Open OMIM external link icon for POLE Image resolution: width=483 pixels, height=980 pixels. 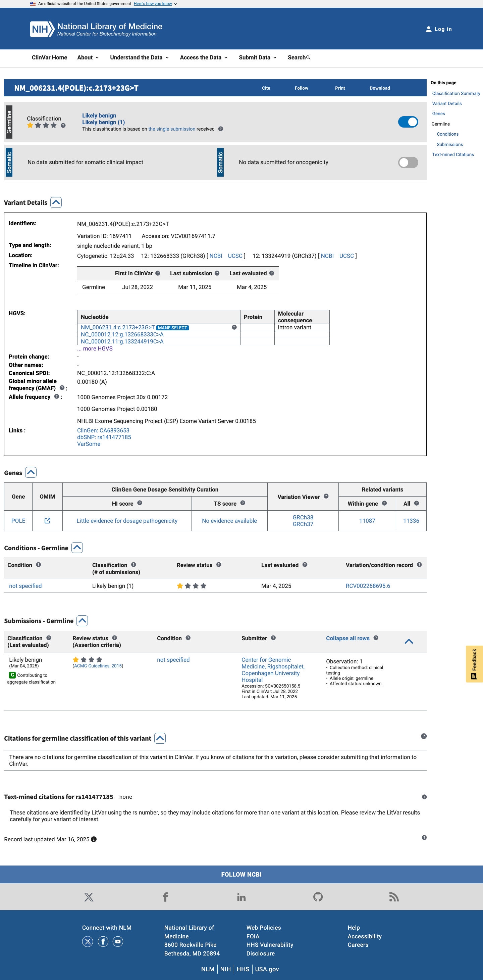(x=48, y=521)
